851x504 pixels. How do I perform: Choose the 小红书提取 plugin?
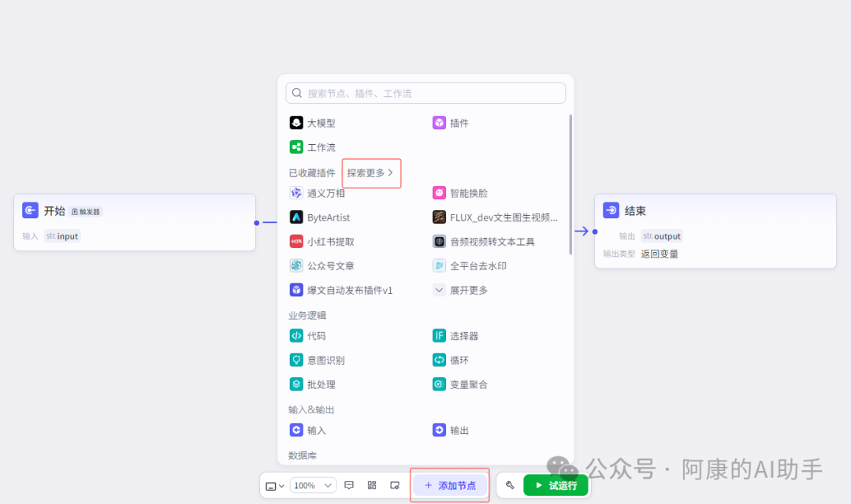[321, 242]
